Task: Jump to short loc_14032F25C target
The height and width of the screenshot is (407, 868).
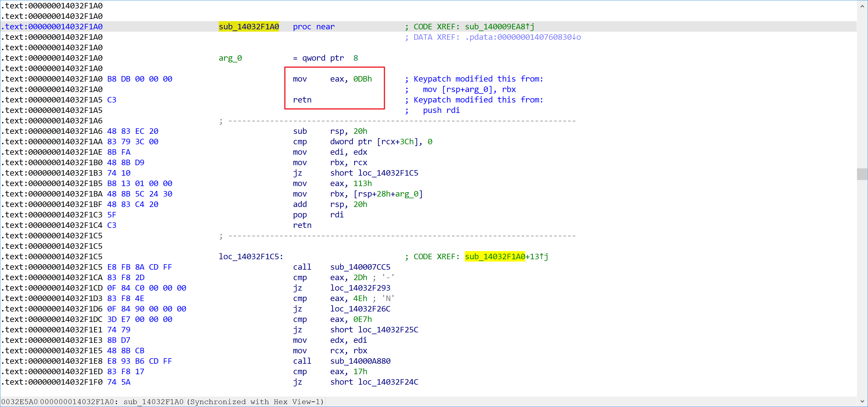Action: coord(388,329)
